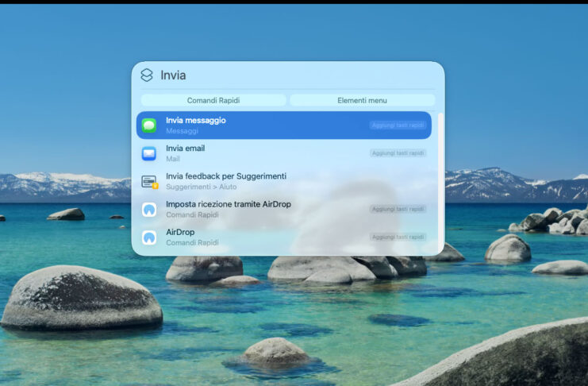Click Aggiungi tasti rapidi for Invia email

pos(398,152)
